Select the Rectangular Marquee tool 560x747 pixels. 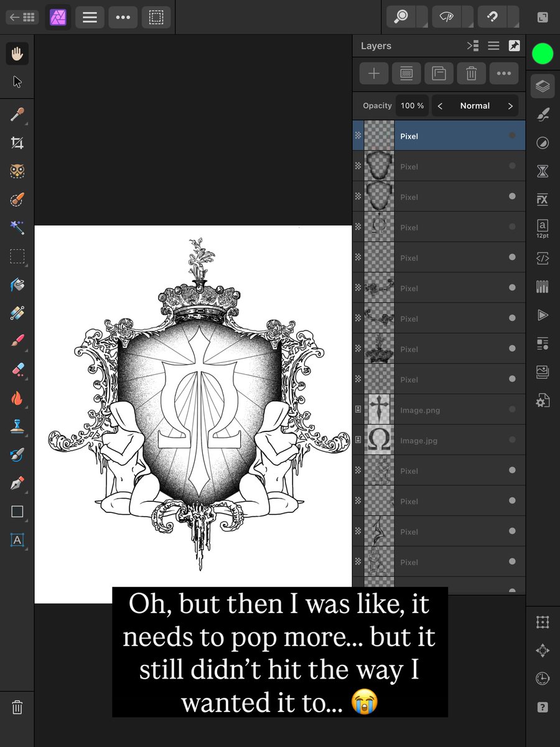(x=17, y=256)
